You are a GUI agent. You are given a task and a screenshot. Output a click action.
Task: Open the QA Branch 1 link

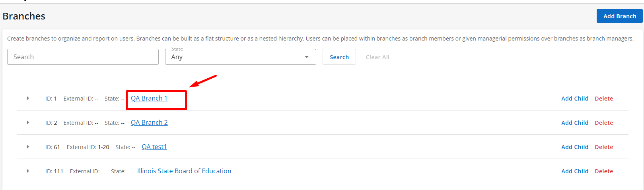(x=149, y=98)
